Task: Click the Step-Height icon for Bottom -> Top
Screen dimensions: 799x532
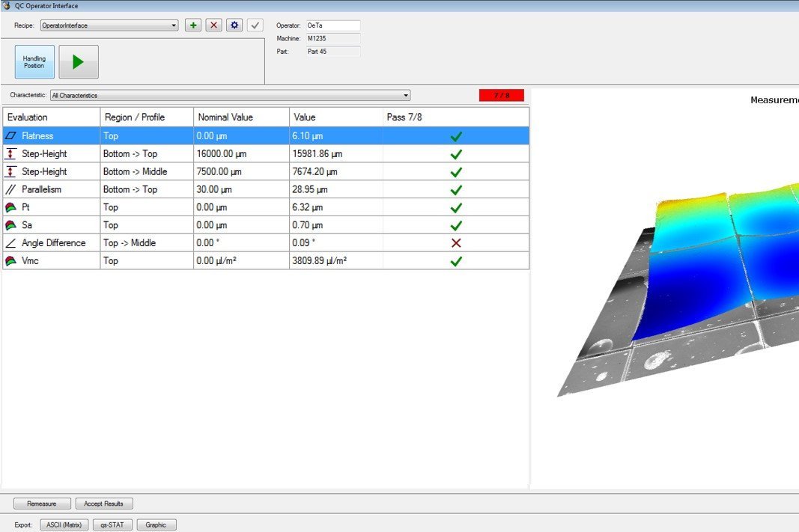Action: [10, 153]
